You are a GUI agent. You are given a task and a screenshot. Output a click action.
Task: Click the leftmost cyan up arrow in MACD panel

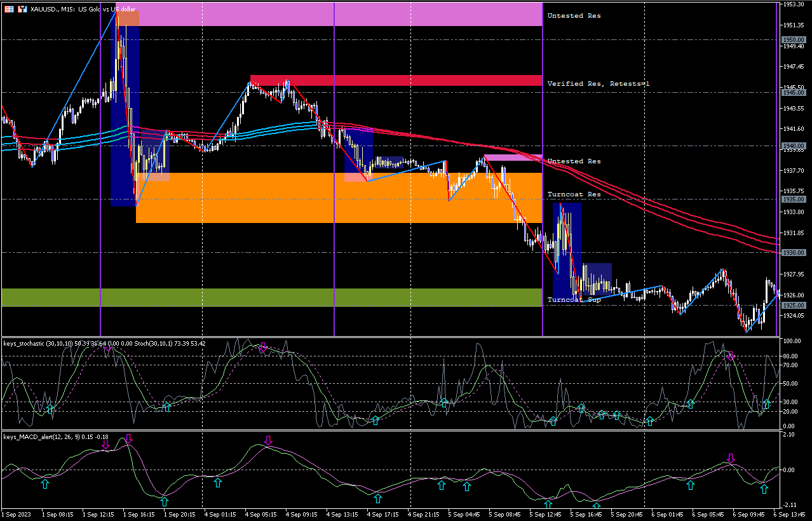point(44,484)
